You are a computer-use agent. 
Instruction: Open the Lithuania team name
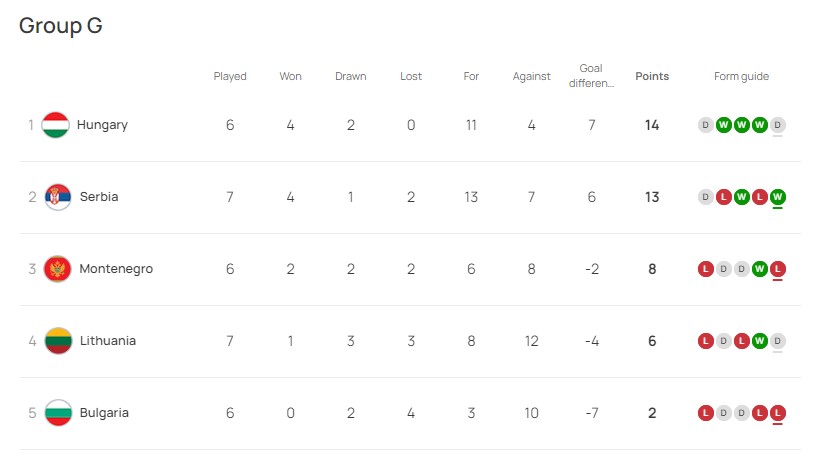point(108,341)
